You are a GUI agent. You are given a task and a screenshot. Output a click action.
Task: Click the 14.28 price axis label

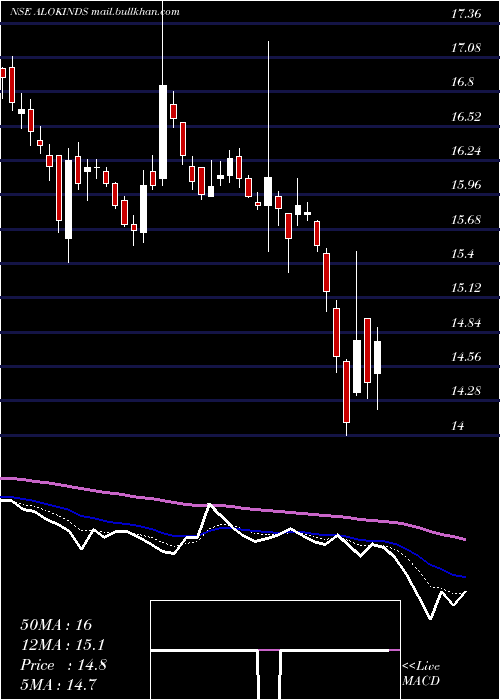(466, 391)
